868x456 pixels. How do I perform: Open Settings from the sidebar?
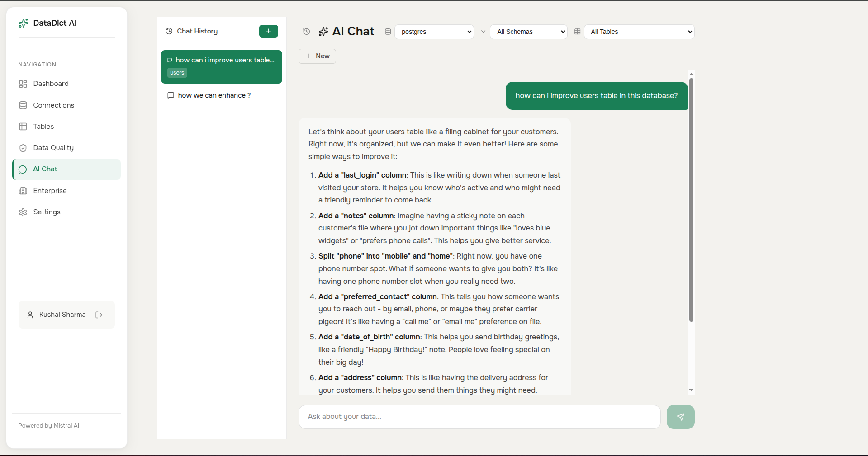pyautogui.click(x=47, y=212)
